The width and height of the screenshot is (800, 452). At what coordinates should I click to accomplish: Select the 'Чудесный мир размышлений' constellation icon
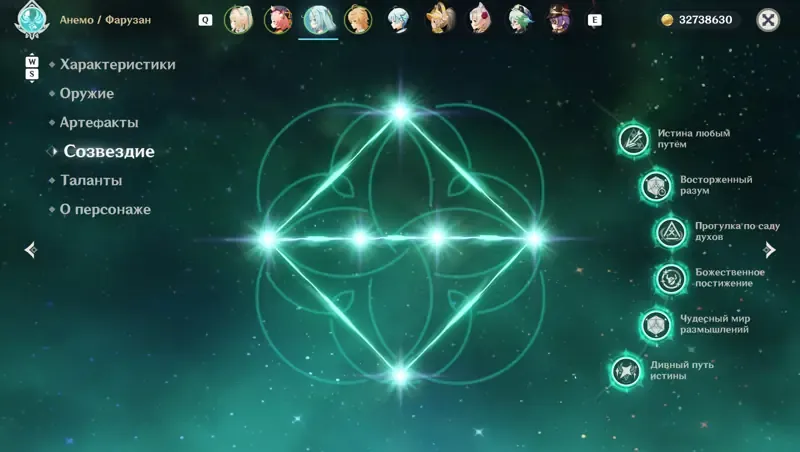(x=656, y=324)
